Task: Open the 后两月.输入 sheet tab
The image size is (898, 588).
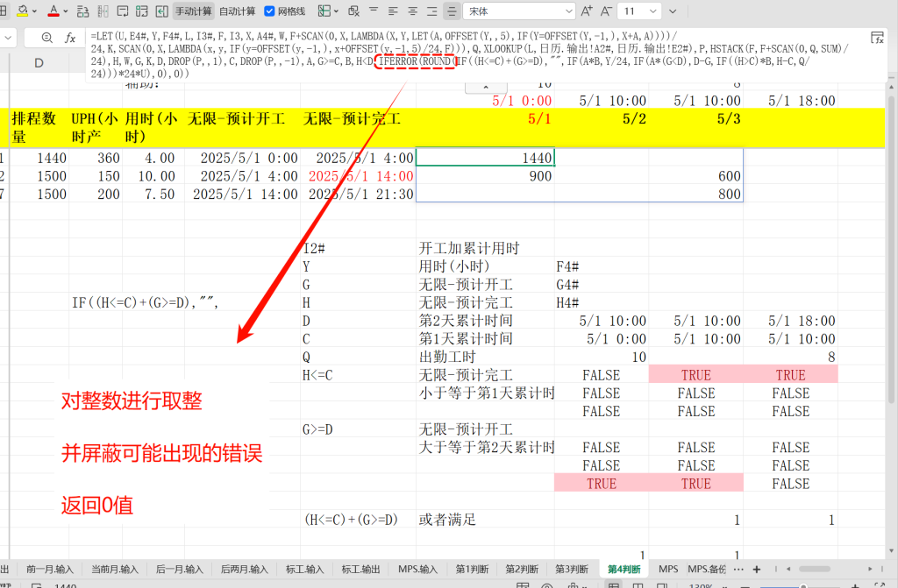Action: coord(244,569)
